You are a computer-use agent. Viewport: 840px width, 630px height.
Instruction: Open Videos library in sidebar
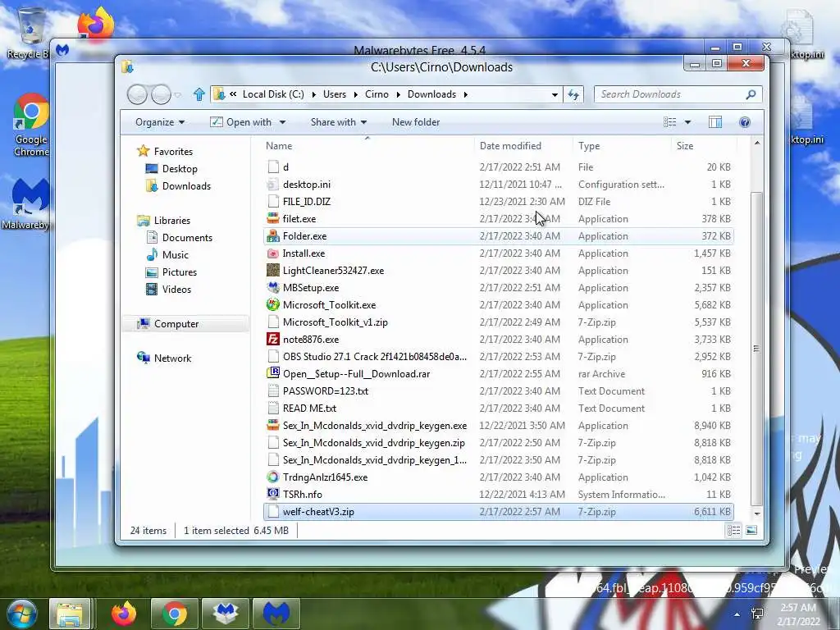pos(176,290)
